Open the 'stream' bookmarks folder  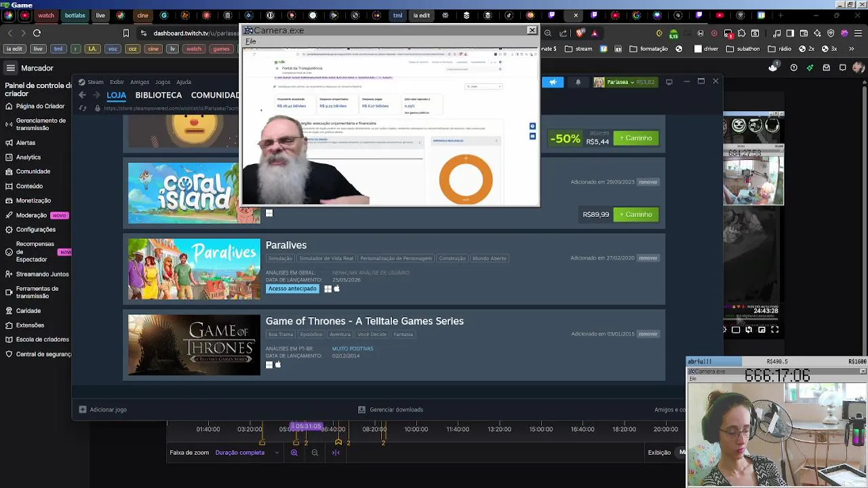point(578,49)
